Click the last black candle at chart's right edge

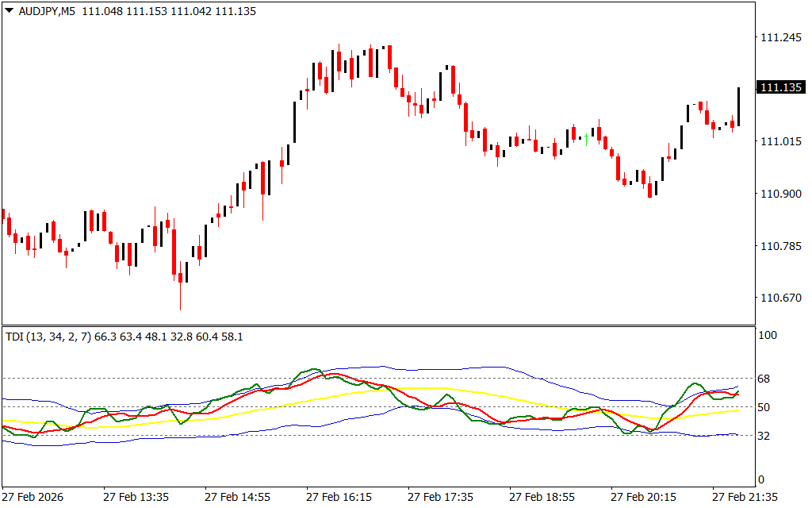pyautogui.click(x=738, y=106)
